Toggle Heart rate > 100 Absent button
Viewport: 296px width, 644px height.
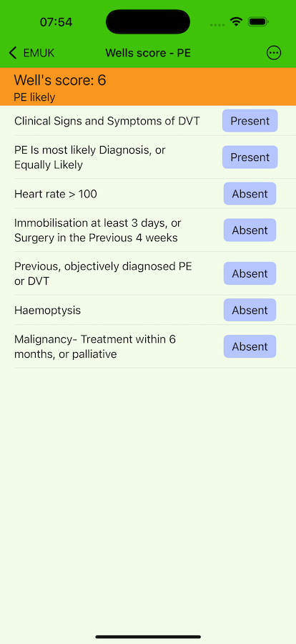click(x=250, y=194)
